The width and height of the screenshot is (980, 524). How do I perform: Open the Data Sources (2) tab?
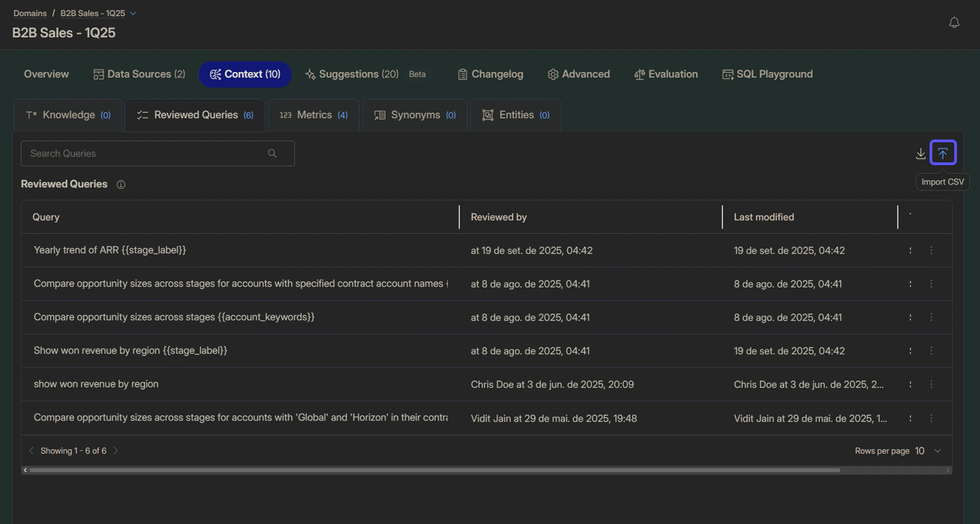(139, 74)
